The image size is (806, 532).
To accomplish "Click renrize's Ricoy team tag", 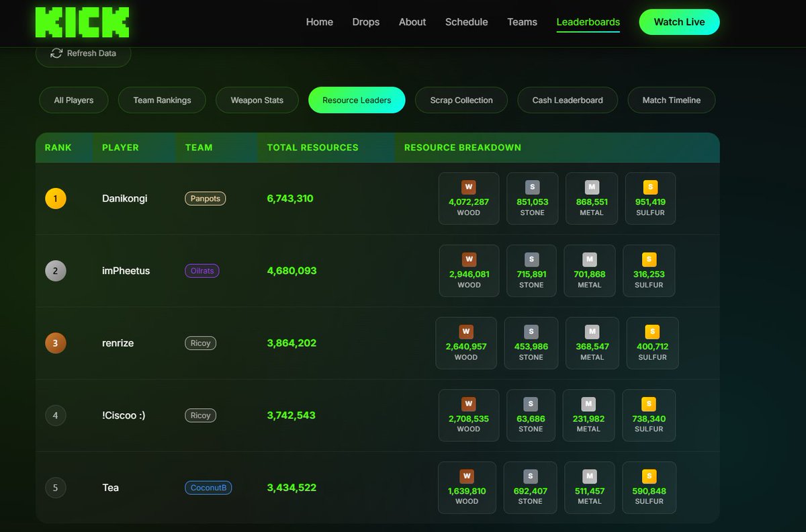I will (201, 343).
